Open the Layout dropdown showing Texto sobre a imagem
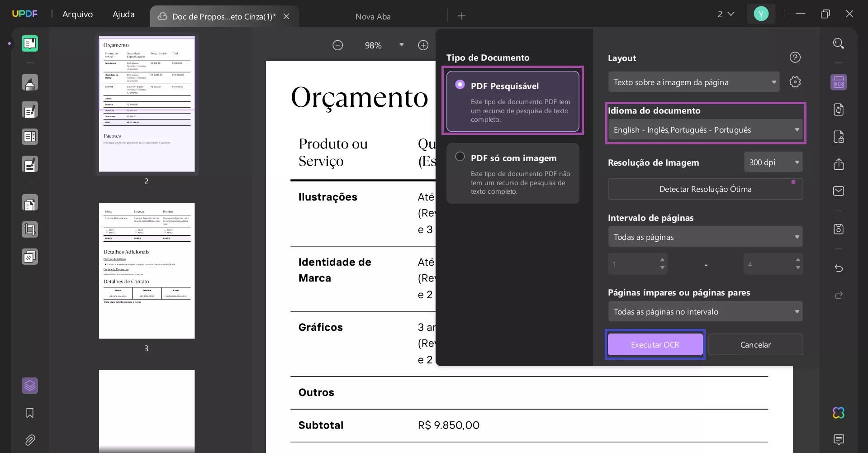The width and height of the screenshot is (868, 453). point(693,82)
